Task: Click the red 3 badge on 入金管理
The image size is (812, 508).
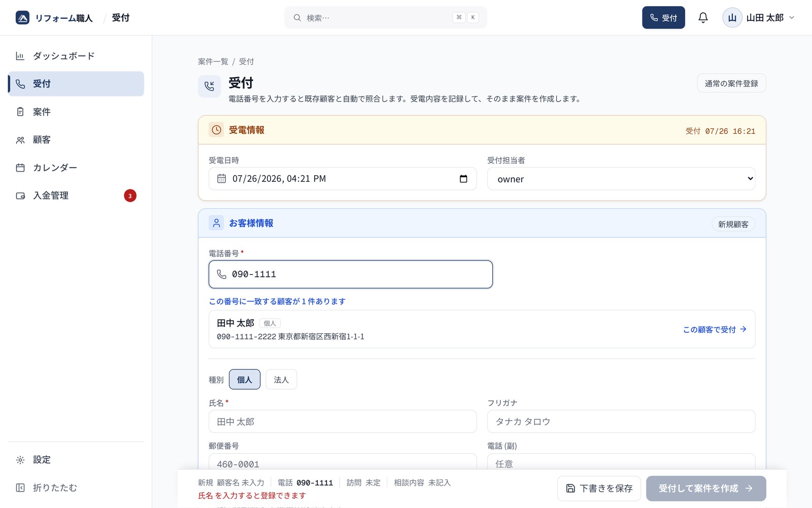Action: [130, 196]
